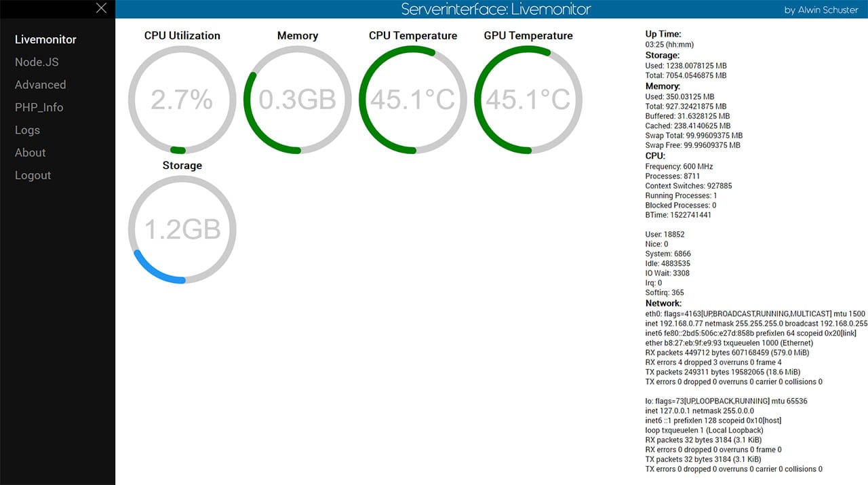Click the 'Swap Free: 99.99609375 MB' line
Image resolution: width=868 pixels, height=485 pixels.
coord(692,145)
